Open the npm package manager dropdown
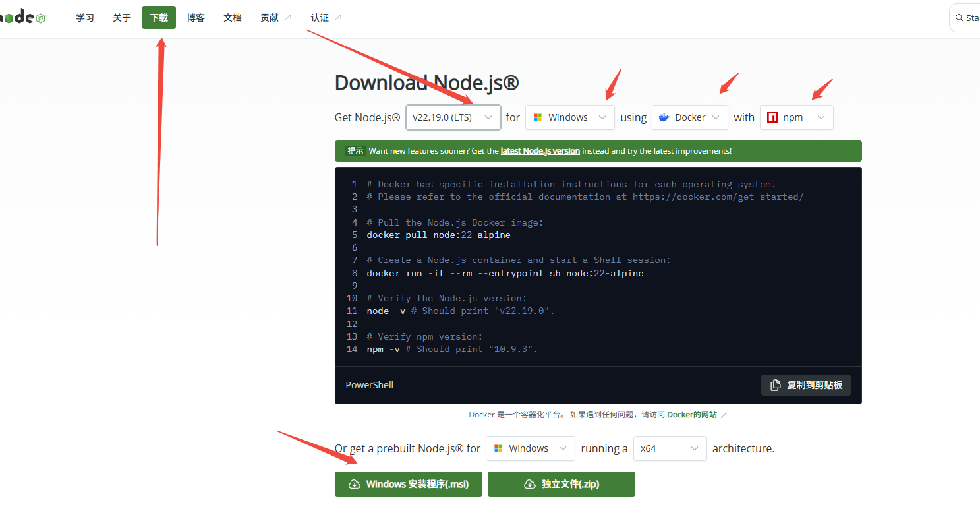The image size is (980, 519). point(796,117)
